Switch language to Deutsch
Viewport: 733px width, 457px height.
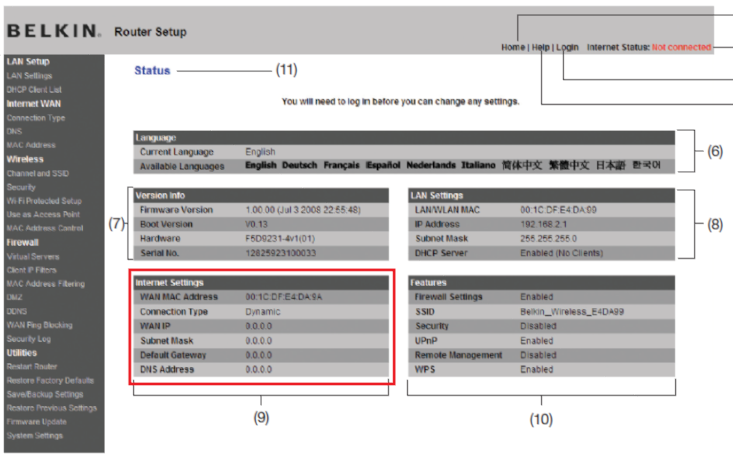[x=300, y=165]
